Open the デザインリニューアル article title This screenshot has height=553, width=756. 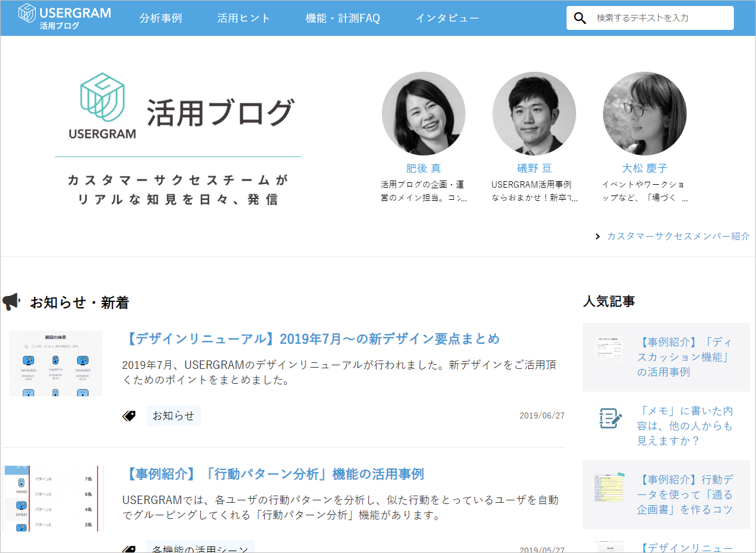point(311,339)
